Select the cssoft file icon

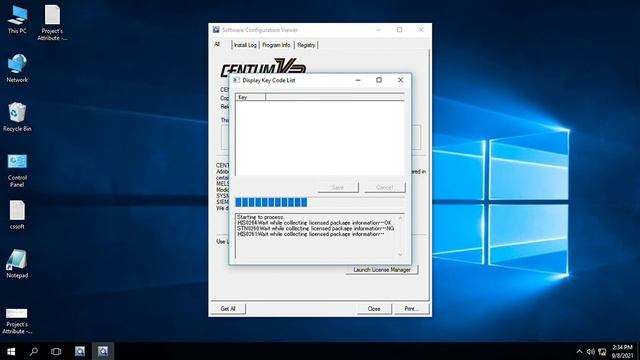point(17,215)
